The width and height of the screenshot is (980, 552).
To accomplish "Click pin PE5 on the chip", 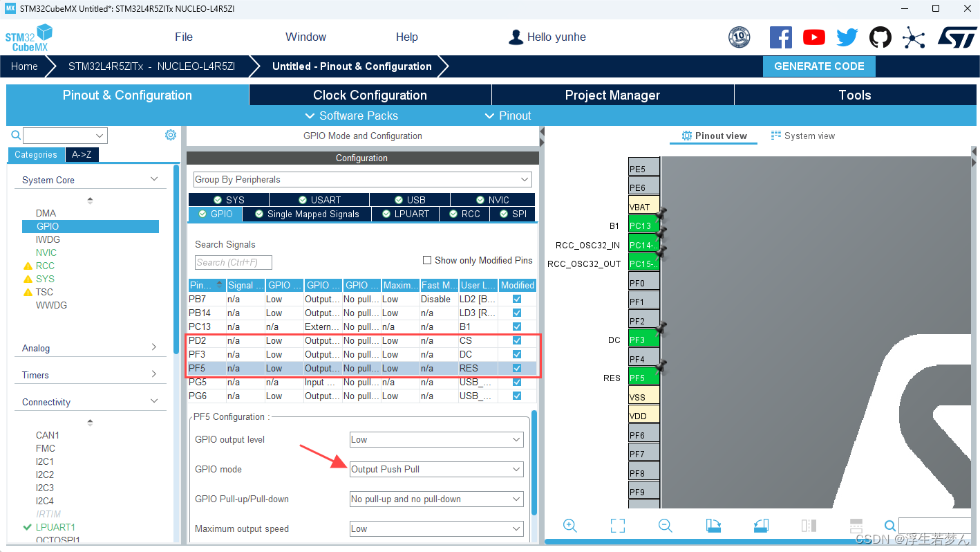I will pos(644,169).
